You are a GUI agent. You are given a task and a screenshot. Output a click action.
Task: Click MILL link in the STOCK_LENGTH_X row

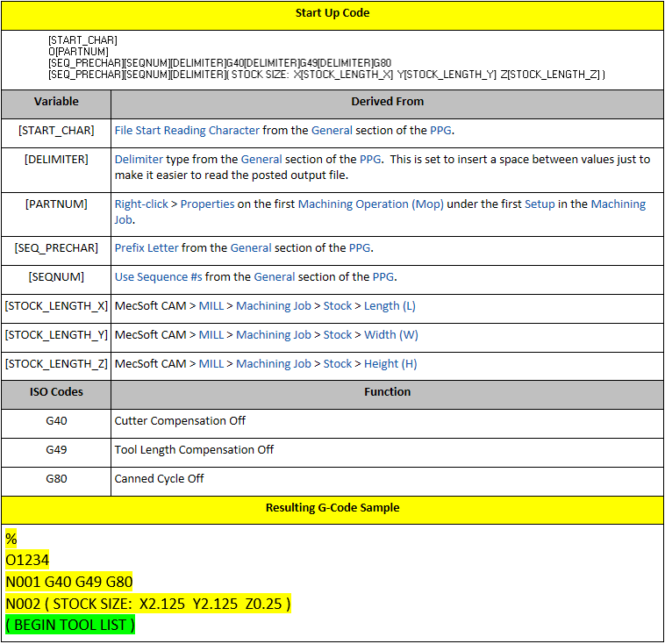point(211,305)
